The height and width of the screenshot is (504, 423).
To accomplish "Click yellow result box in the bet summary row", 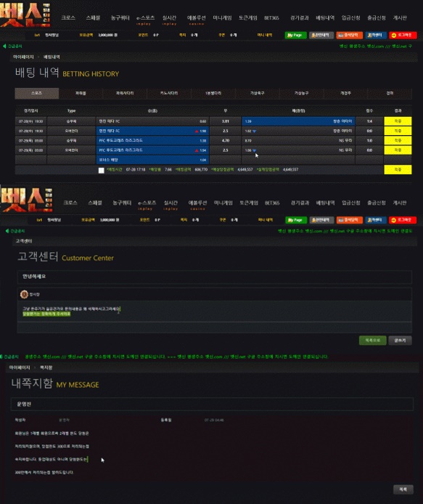I will (x=398, y=169).
